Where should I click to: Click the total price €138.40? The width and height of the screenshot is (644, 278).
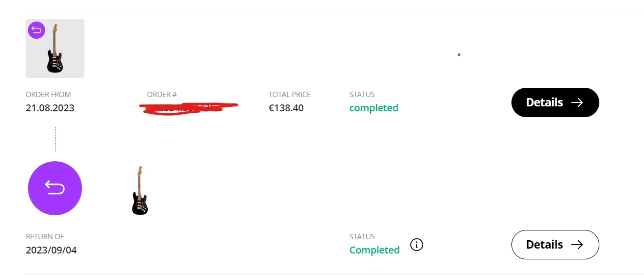coord(286,108)
